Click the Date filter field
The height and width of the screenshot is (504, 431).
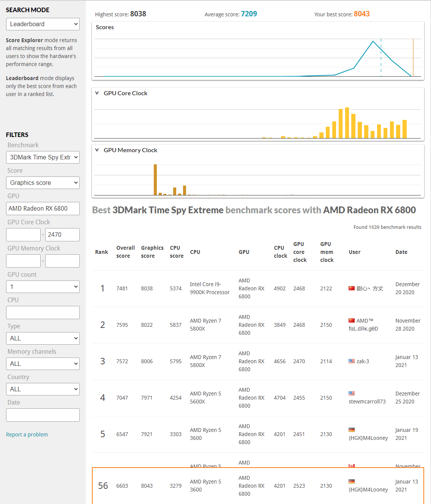43,415
